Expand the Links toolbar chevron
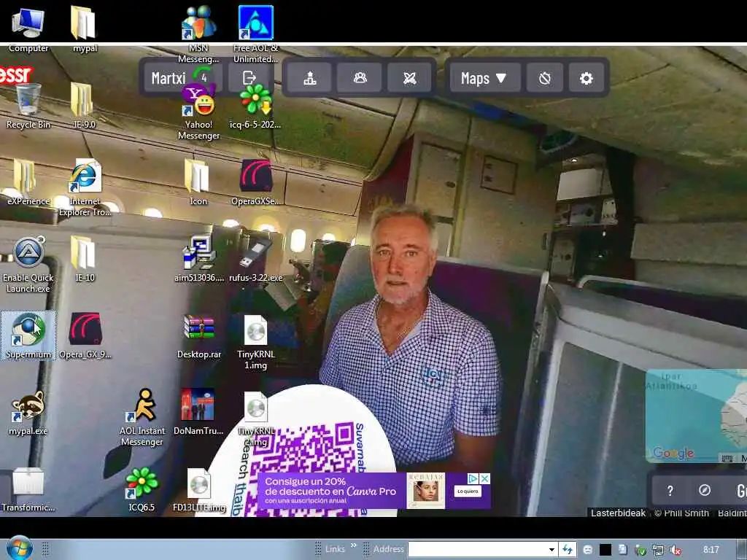Image resolution: width=747 pixels, height=560 pixels. click(x=354, y=545)
